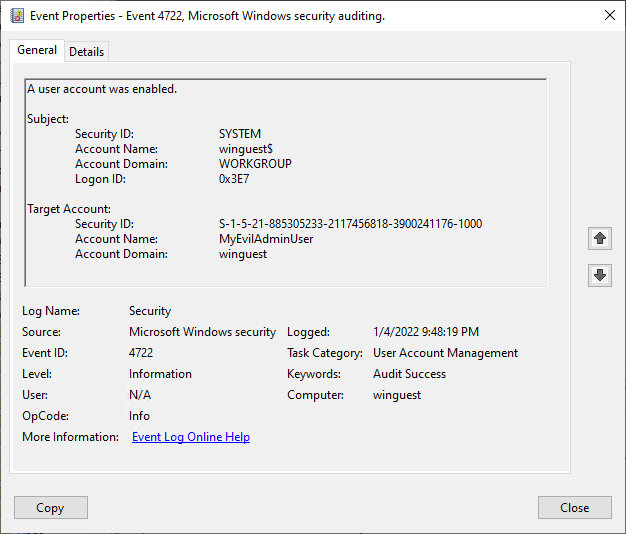This screenshot has height=534, width=626.
Task: Click the 'A user account was enabled' text
Action: 102,89
